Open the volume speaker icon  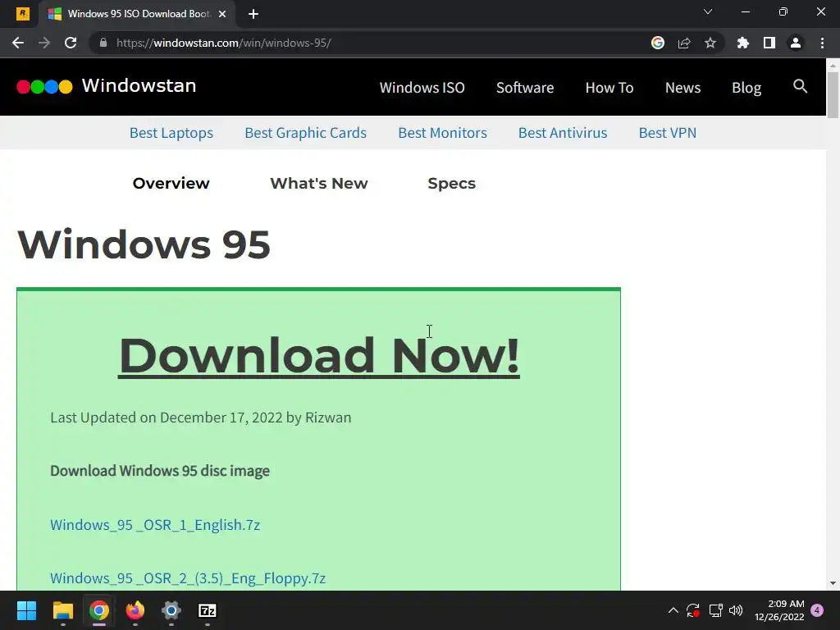pos(736,610)
